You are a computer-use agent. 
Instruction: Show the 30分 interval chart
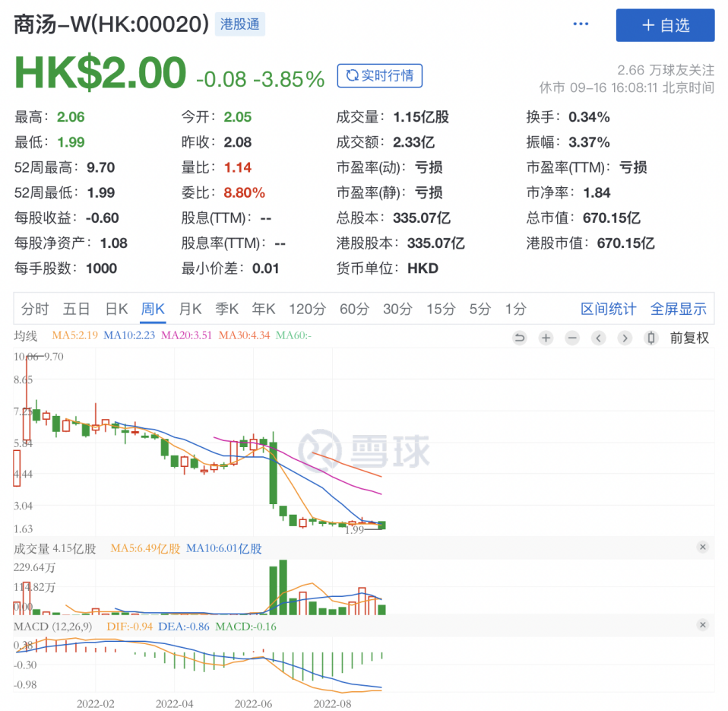[397, 309]
